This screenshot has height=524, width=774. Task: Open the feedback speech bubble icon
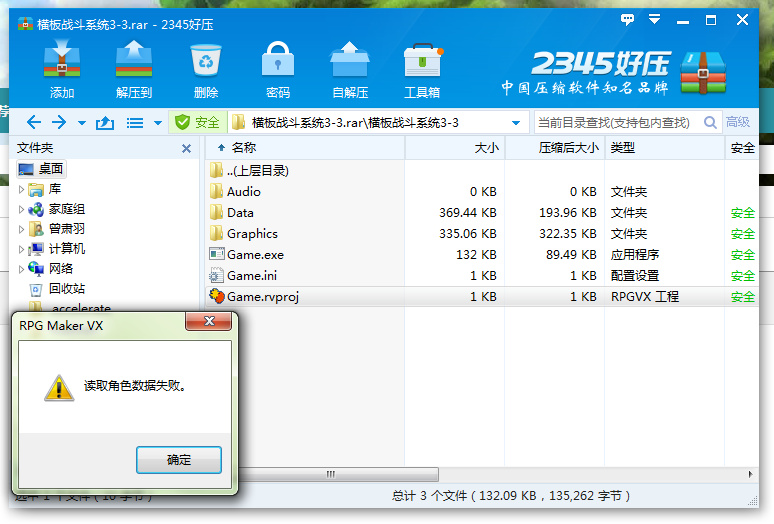(x=627, y=20)
